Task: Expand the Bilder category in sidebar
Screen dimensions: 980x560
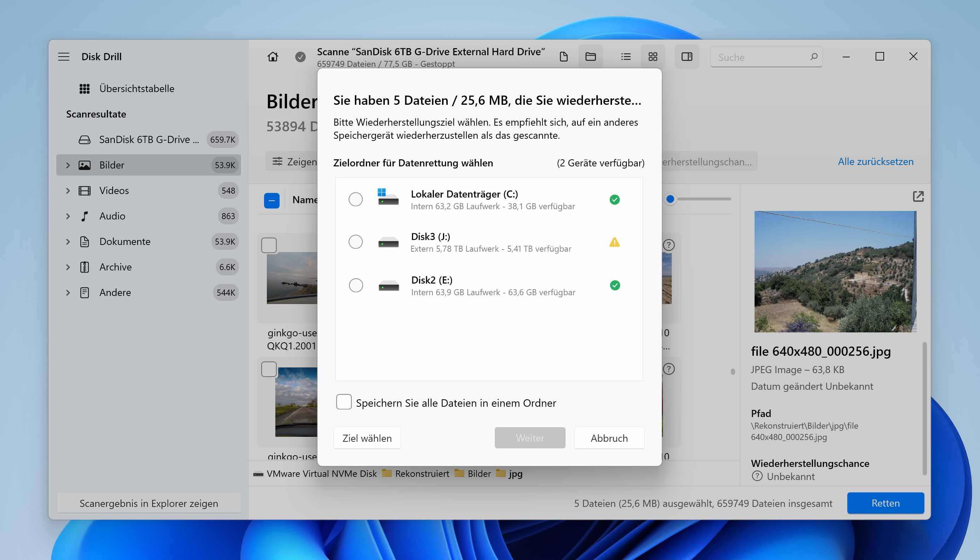Action: click(x=67, y=165)
